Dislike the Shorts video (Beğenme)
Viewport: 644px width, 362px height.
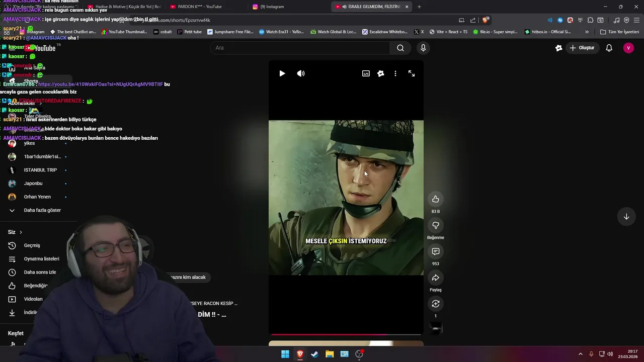436,225
